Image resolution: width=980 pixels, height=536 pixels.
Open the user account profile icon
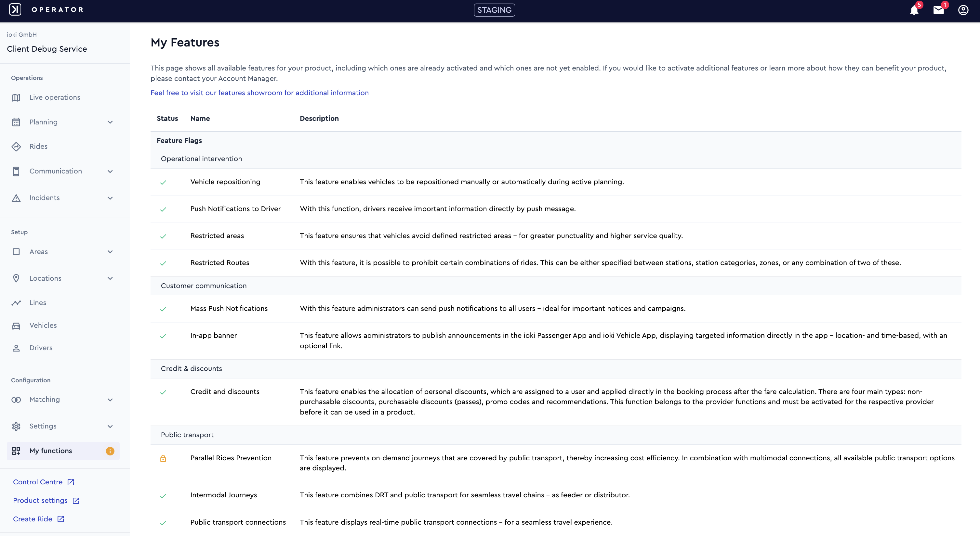pyautogui.click(x=963, y=10)
